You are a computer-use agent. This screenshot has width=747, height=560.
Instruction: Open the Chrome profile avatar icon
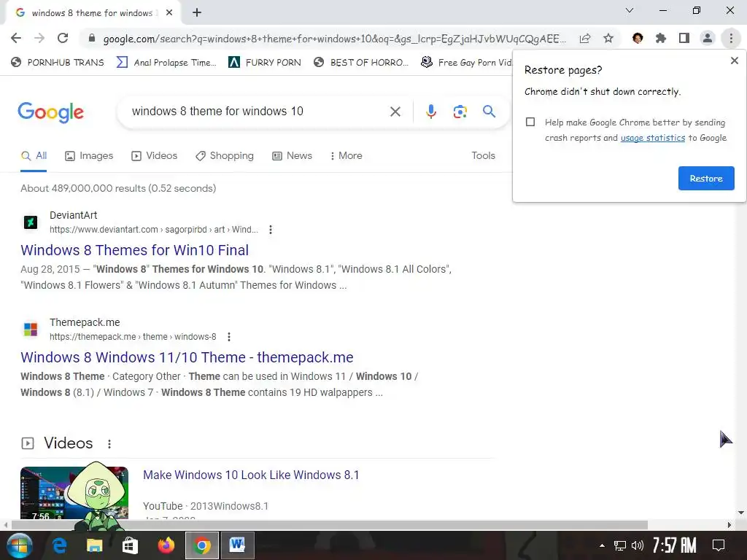(x=708, y=38)
